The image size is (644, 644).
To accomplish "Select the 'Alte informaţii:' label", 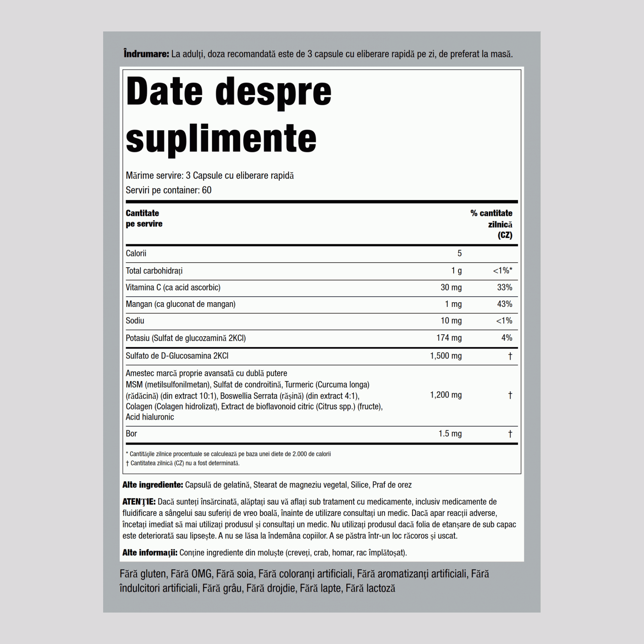I will coord(150,553).
